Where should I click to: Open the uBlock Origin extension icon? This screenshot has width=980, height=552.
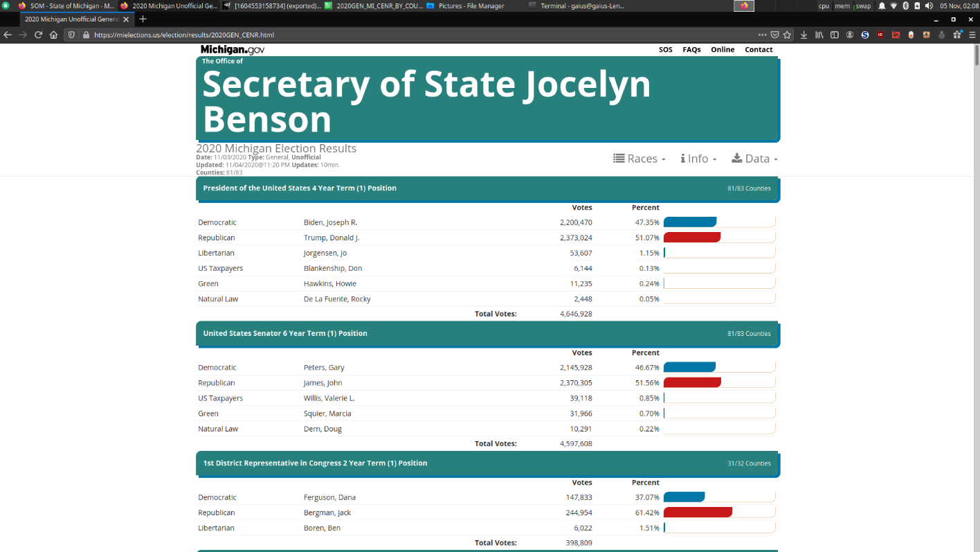coord(880,35)
